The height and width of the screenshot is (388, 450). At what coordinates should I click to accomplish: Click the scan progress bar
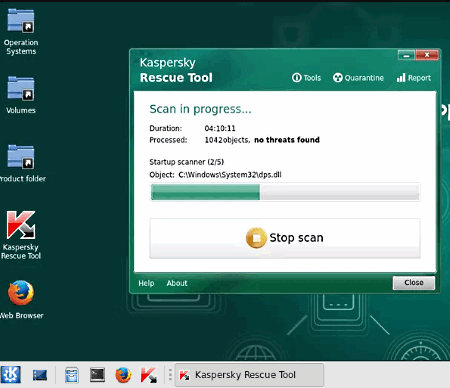[x=285, y=192]
